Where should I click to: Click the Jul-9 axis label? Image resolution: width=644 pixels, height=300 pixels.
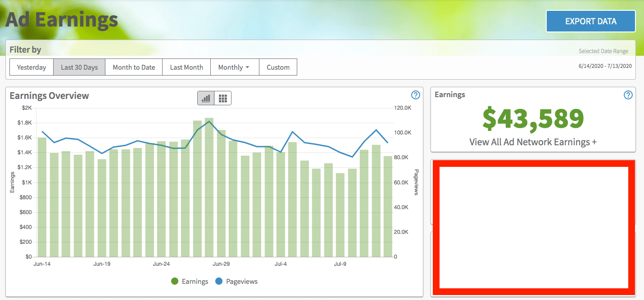coord(340,264)
